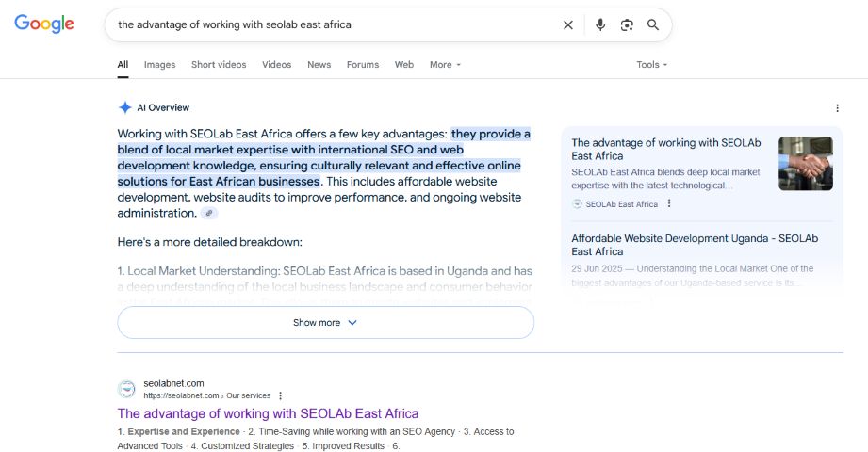This screenshot has height=452, width=868.
Task: Open 'The advantage of working with SEOLAb' result link
Action: click(x=268, y=413)
